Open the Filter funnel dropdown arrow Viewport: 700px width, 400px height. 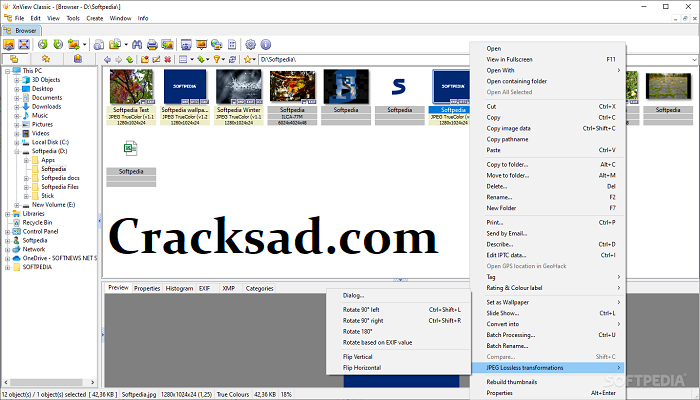223,59
